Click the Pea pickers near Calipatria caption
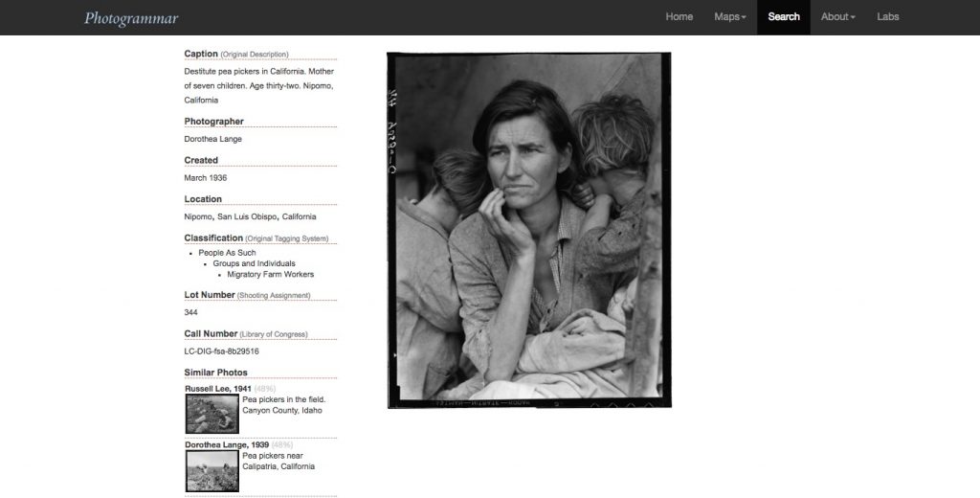Screen dimensions: 980x498 click(278, 461)
